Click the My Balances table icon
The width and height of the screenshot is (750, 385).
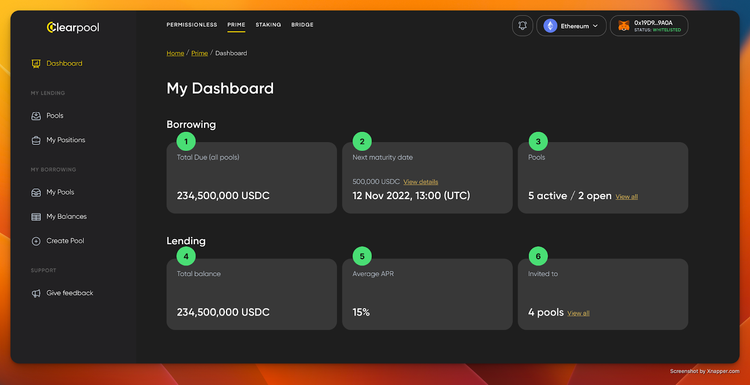coord(35,217)
